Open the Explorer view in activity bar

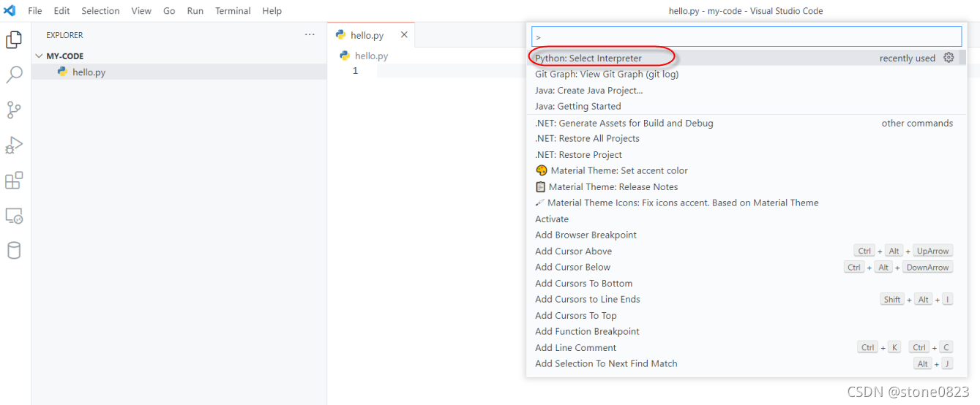click(14, 39)
